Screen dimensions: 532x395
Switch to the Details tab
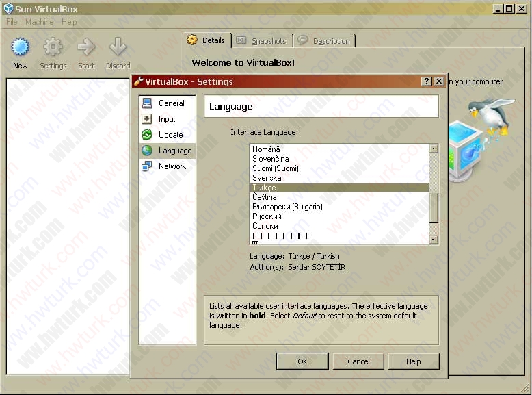[x=207, y=40]
